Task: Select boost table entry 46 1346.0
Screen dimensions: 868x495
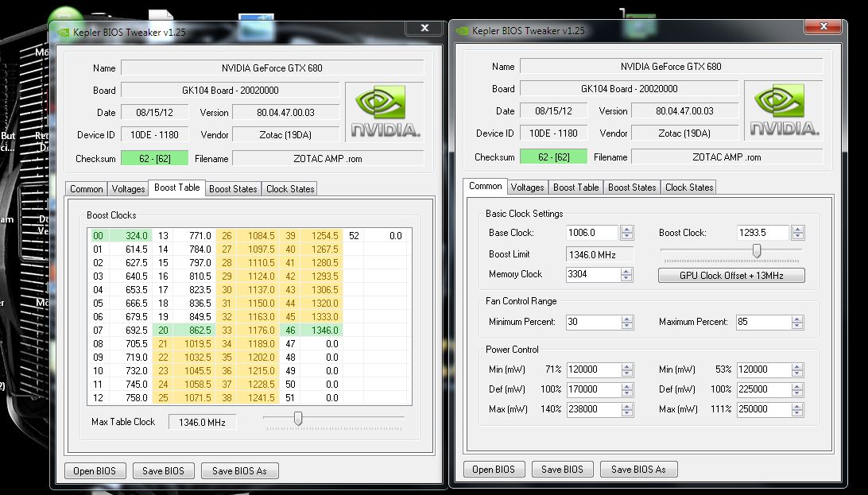Action: point(312,331)
